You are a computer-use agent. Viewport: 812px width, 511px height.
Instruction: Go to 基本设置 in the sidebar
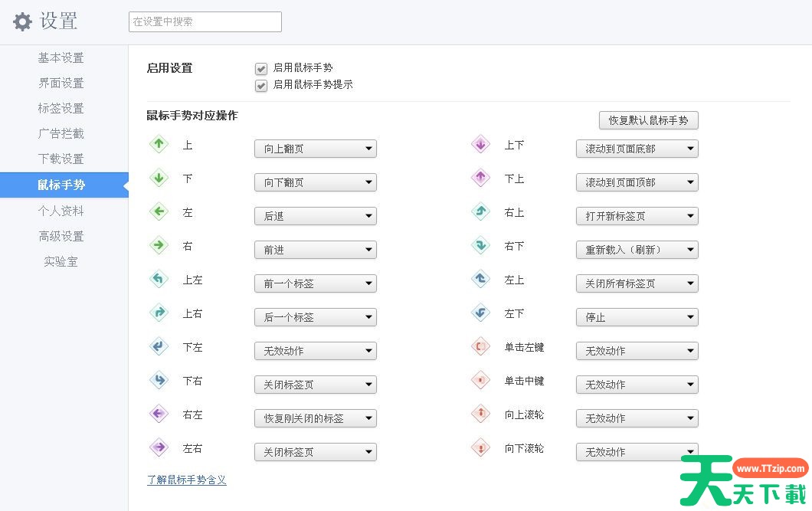61,58
